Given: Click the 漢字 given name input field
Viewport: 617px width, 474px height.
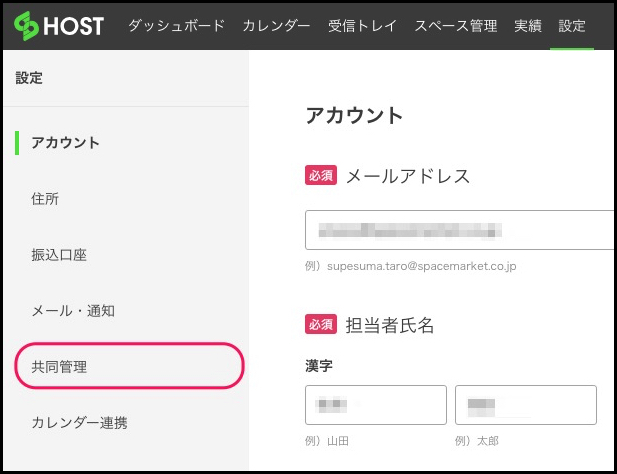Looking at the screenshot, I should click(x=525, y=405).
